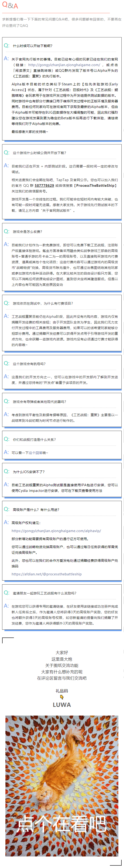Viewport: 124px width, 868px height.
Task: Click the A: icon of the 官网先行版本 answer
Action: tap(6, 59)
